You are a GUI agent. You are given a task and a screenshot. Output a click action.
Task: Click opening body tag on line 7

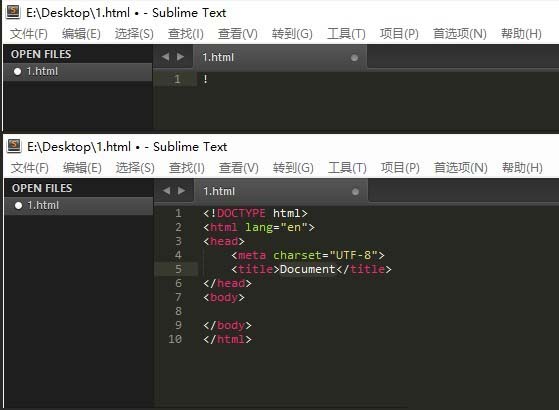point(224,297)
